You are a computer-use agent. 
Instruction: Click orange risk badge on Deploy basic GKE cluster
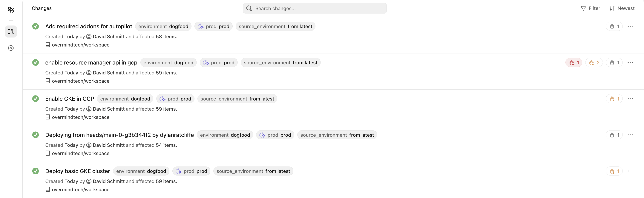tap(614, 171)
